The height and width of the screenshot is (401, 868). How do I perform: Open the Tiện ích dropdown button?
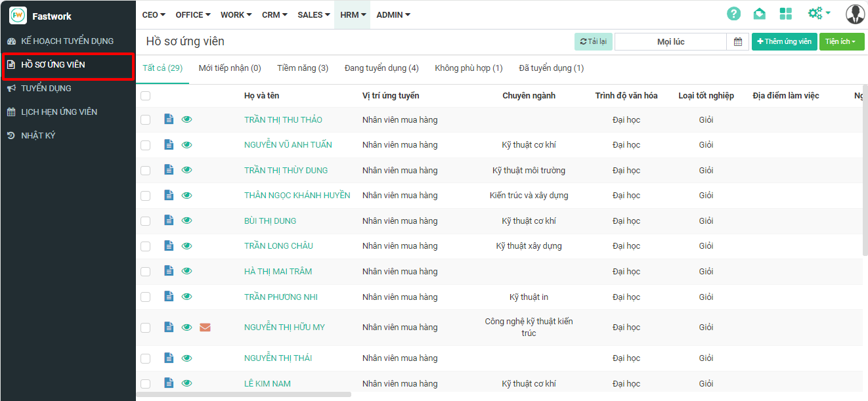click(x=841, y=42)
